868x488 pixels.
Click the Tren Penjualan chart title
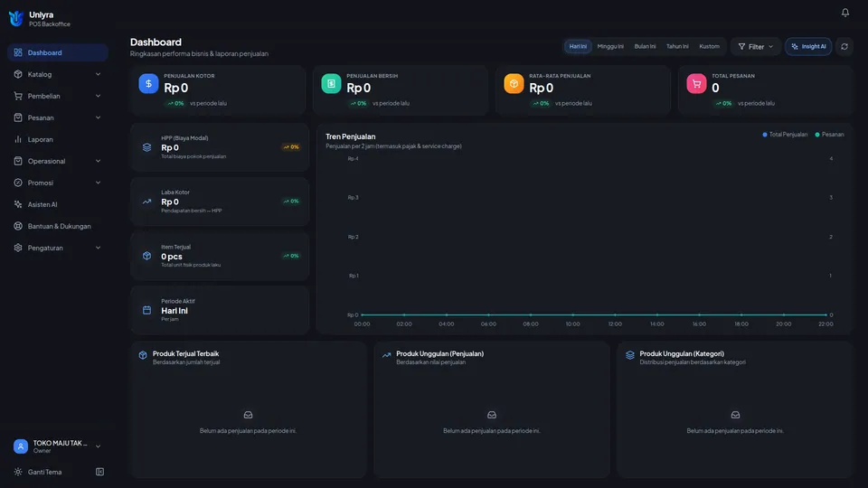click(351, 136)
